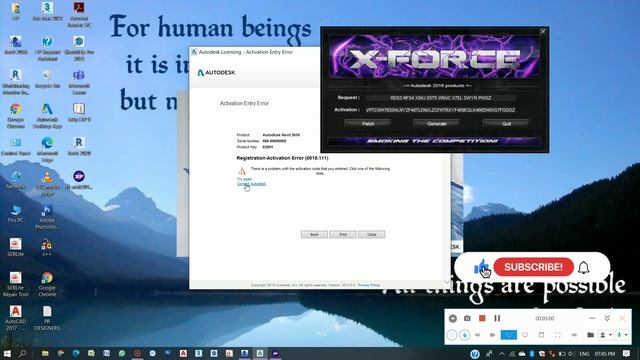Screen dimensions: 640x360
Task: Open the PR DESIGNERS file on desktop
Action: [x=47, y=318]
